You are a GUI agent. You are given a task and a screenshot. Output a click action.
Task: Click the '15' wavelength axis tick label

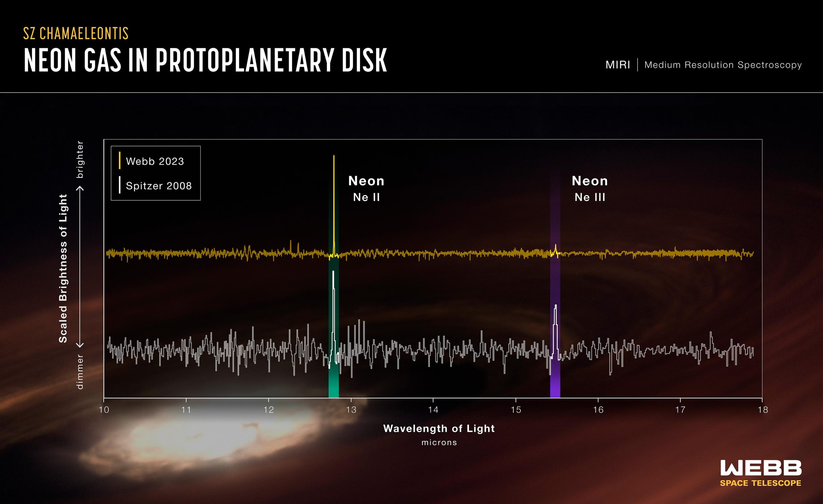click(516, 410)
